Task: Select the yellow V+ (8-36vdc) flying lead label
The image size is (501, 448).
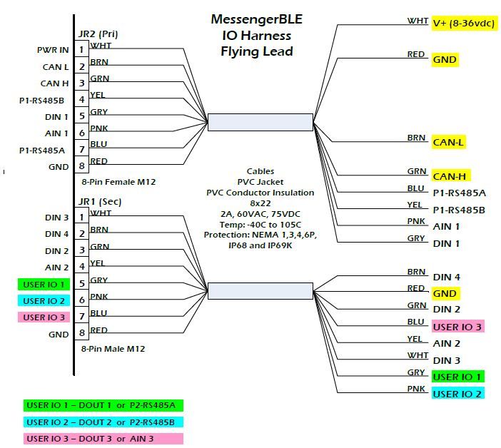Action: pyautogui.click(x=465, y=23)
